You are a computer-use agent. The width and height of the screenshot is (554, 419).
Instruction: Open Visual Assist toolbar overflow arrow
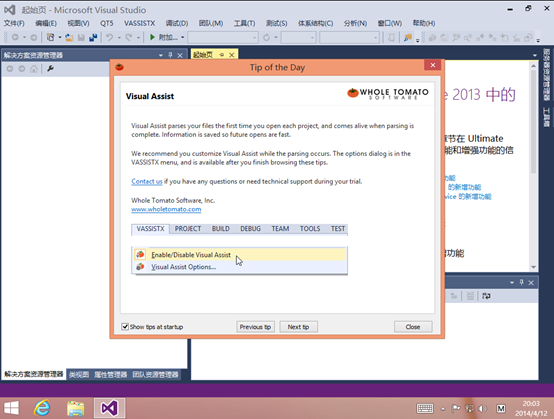click(x=538, y=40)
